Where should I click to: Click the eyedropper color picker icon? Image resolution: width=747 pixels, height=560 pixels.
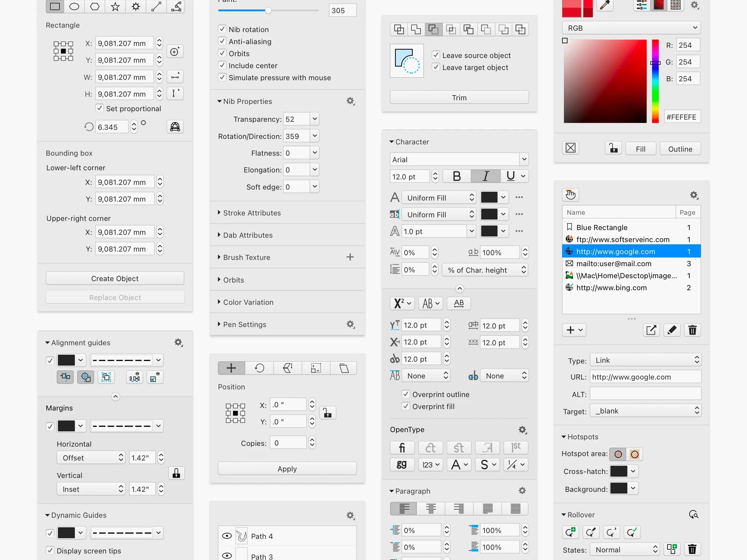click(605, 5)
